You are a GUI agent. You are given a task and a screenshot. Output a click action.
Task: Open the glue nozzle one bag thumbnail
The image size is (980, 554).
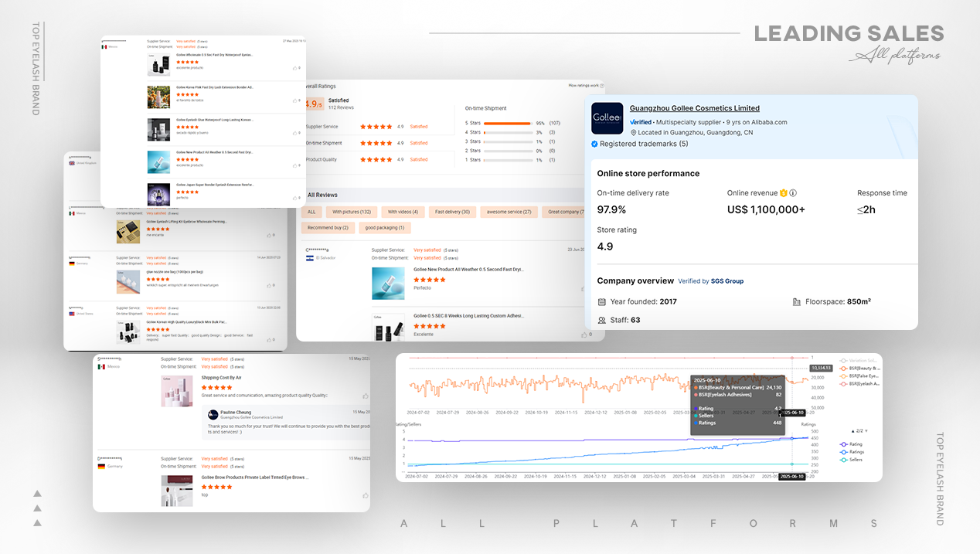point(128,282)
